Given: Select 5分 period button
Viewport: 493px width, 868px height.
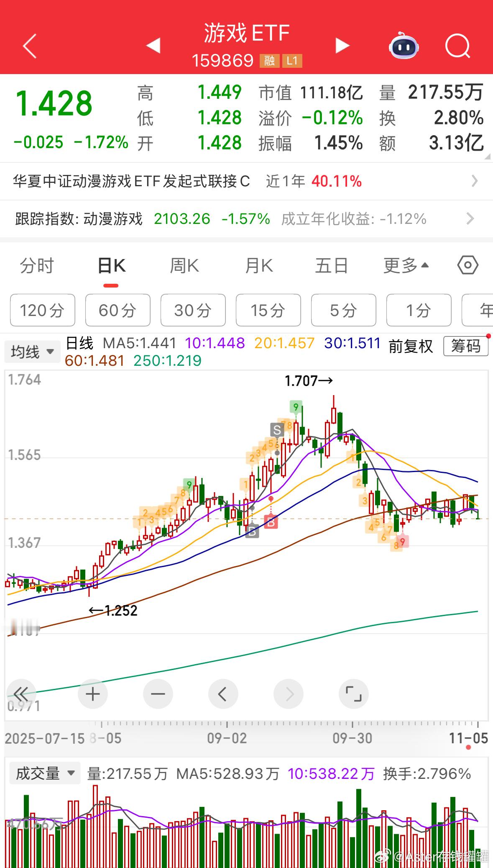Looking at the screenshot, I should point(344,310).
